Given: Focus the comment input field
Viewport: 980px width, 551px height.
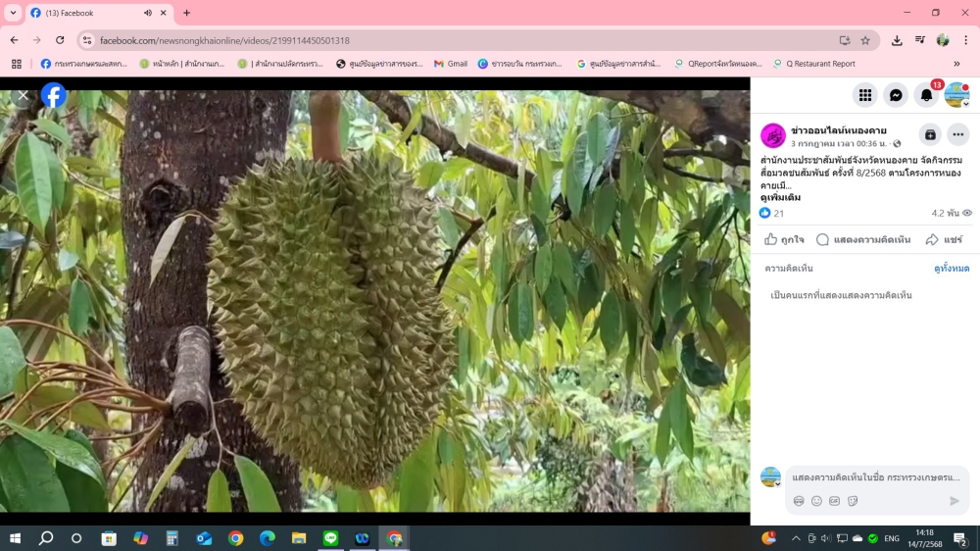Looking at the screenshot, I should (875, 477).
